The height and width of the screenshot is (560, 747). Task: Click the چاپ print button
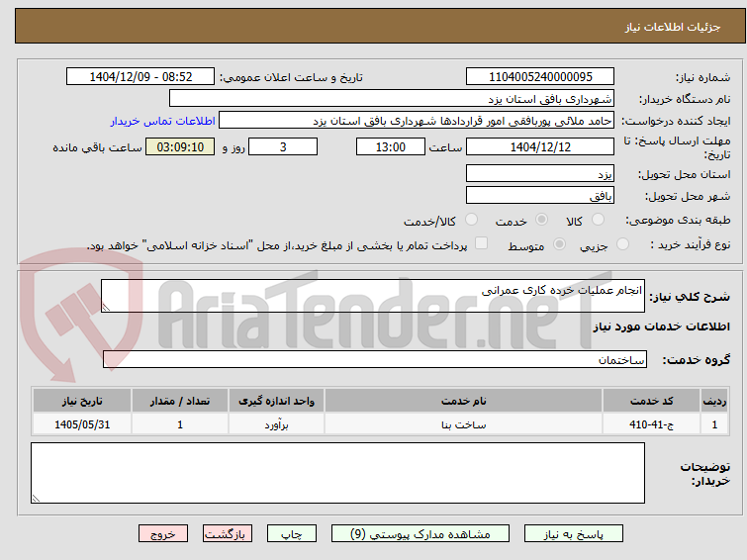pyautogui.click(x=291, y=534)
